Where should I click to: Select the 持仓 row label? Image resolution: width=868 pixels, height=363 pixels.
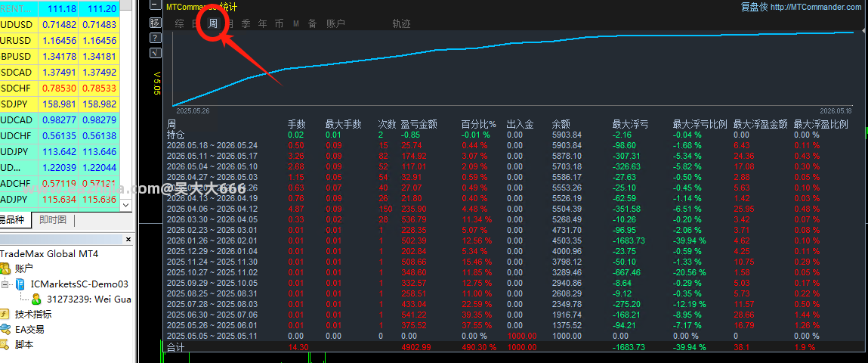(176, 135)
